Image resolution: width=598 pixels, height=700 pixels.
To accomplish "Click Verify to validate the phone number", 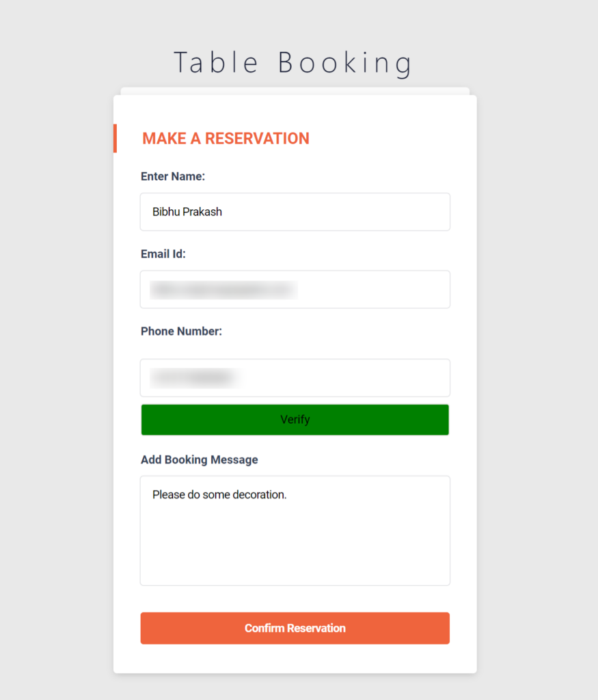I will click(295, 419).
